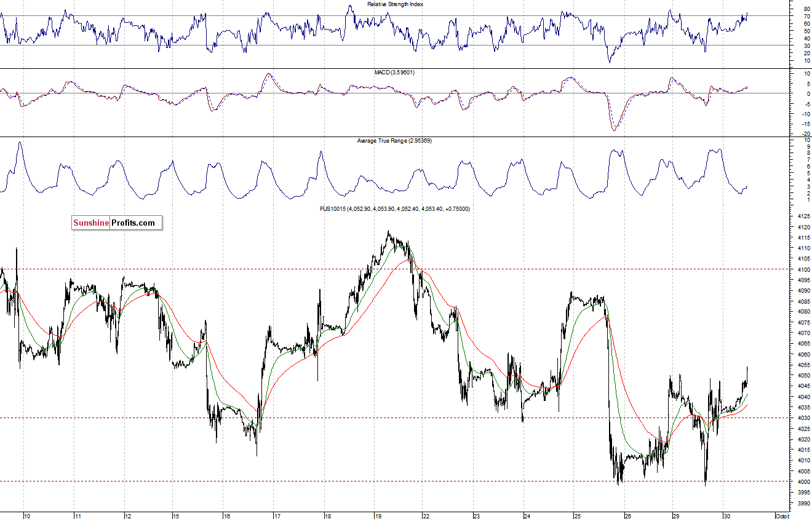Click the Relative Strength Index panel title
Image resolution: width=812 pixels, height=519 pixels.
[x=395, y=4]
